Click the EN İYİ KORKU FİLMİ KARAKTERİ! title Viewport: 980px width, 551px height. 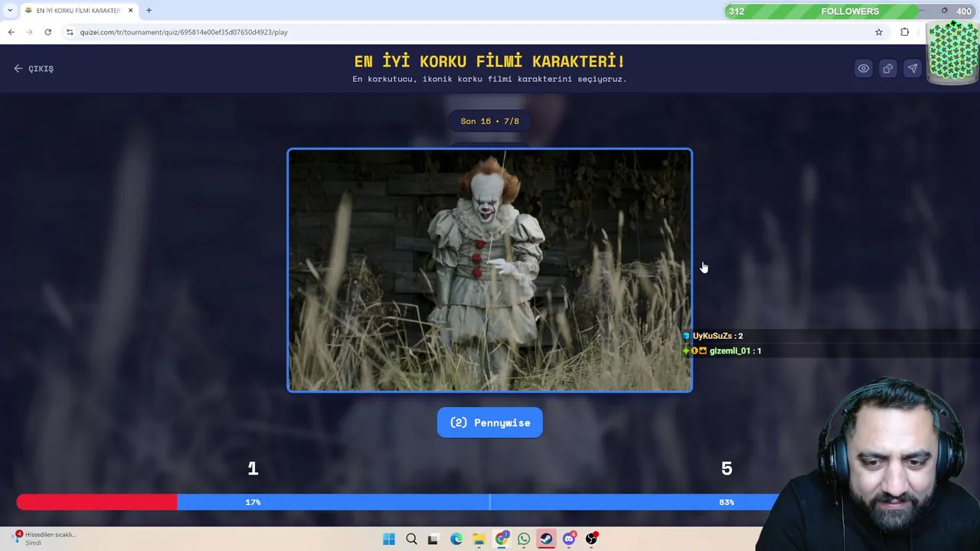(x=490, y=60)
